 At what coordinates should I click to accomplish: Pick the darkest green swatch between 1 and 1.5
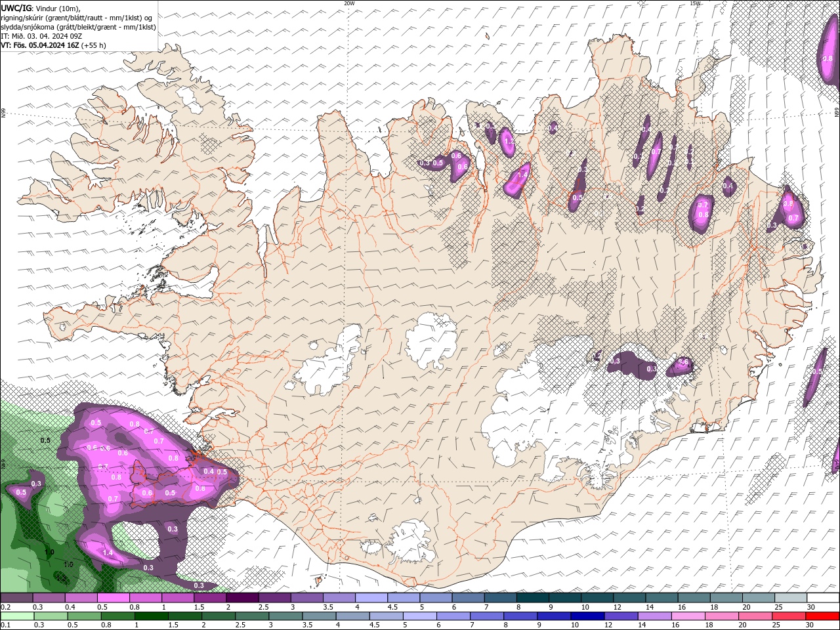tap(151, 616)
